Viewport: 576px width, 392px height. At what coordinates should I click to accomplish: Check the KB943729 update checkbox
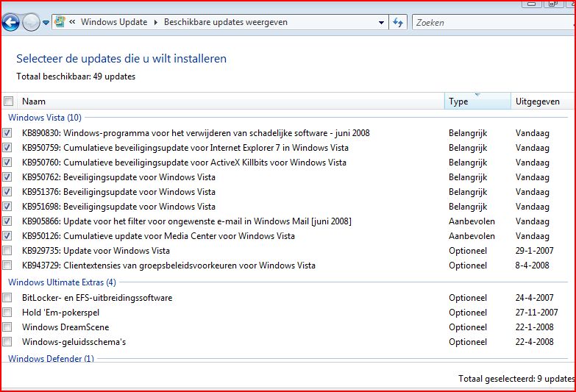(x=7, y=265)
